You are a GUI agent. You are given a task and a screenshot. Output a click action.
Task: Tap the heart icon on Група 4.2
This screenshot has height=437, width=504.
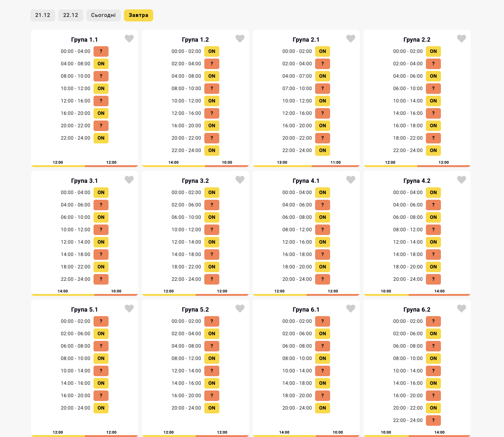click(461, 180)
